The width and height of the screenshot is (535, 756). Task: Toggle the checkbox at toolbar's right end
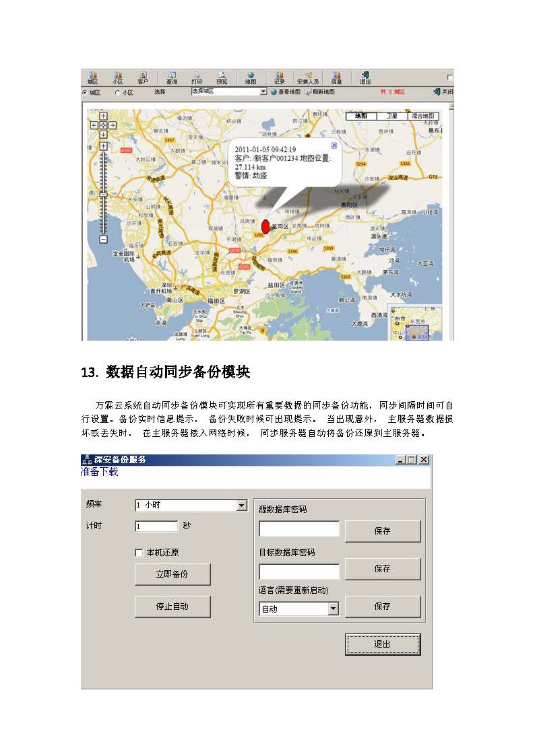(x=449, y=77)
